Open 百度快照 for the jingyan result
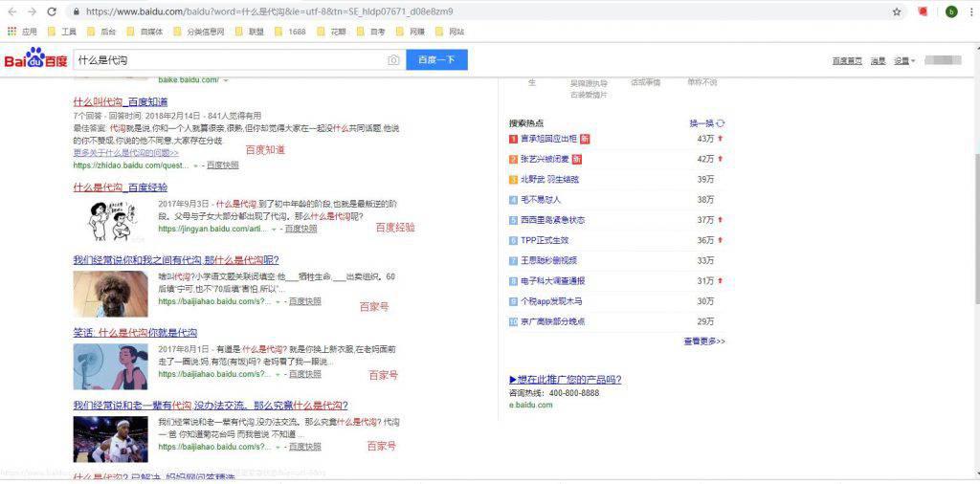This screenshot has height=484, width=980. point(301,230)
